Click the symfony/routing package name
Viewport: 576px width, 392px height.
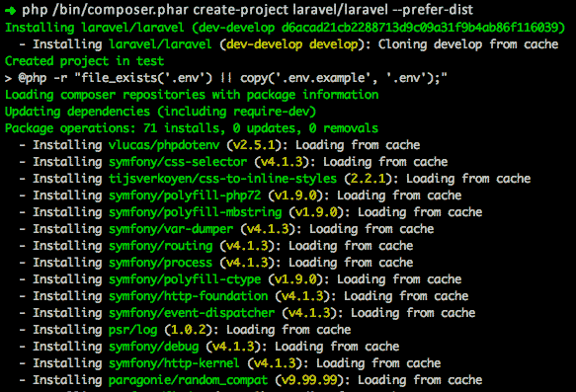click(160, 246)
